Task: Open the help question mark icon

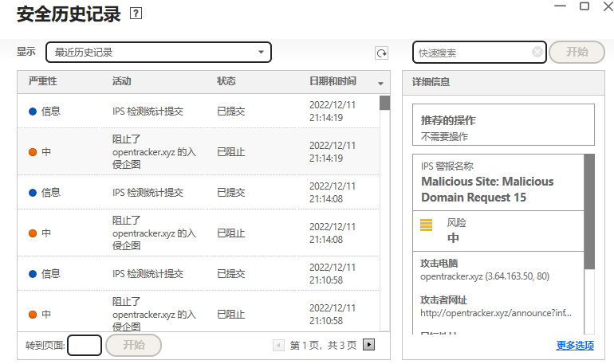Action: click(136, 14)
